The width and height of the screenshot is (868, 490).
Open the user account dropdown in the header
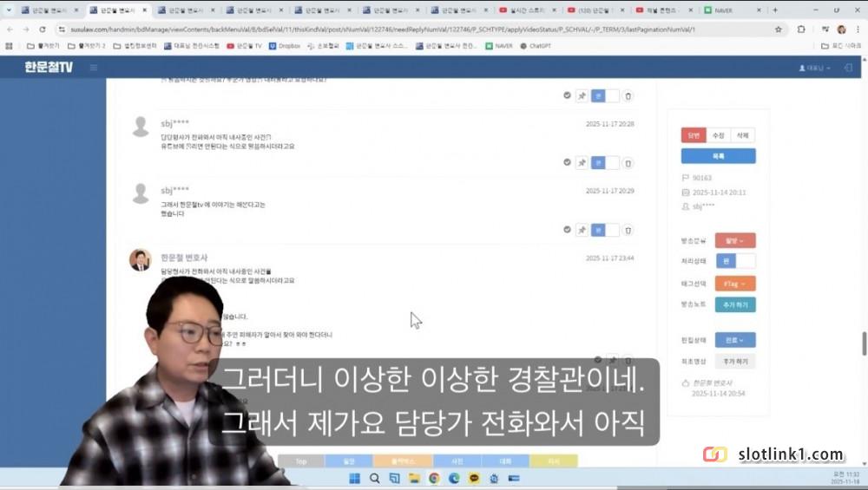pyautogui.click(x=815, y=68)
